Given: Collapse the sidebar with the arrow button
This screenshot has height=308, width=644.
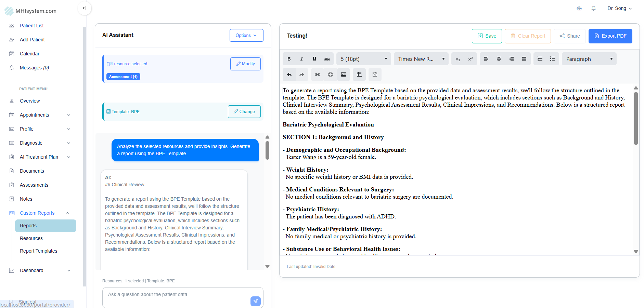Looking at the screenshot, I should [x=85, y=8].
